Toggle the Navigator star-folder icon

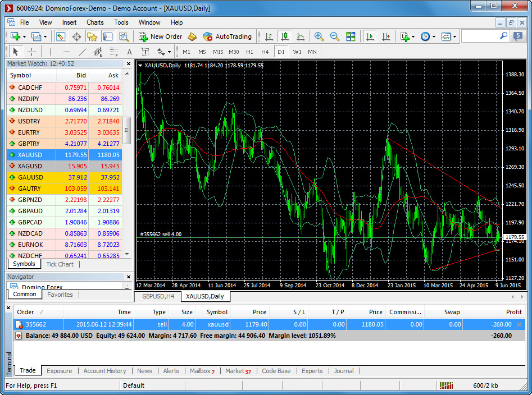[92, 36]
